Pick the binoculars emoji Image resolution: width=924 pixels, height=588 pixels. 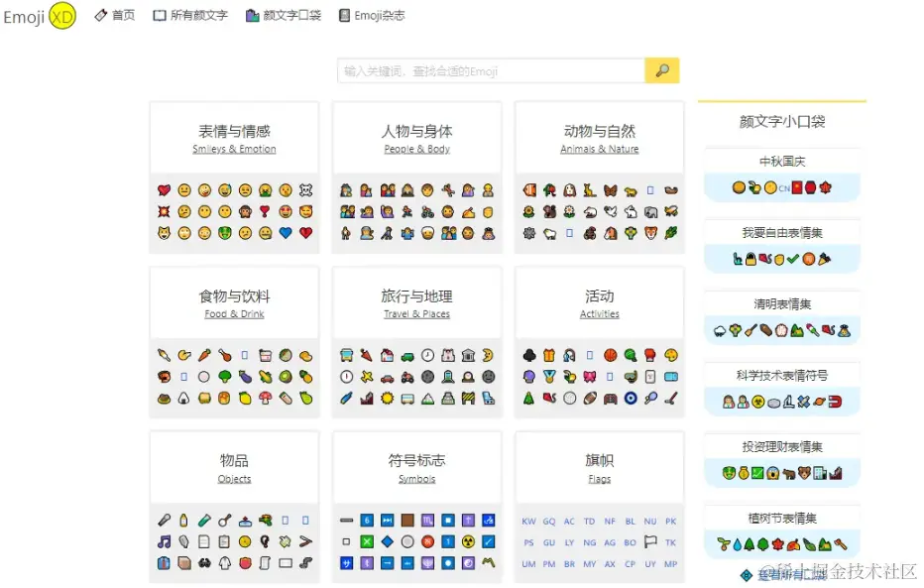pos(204,563)
